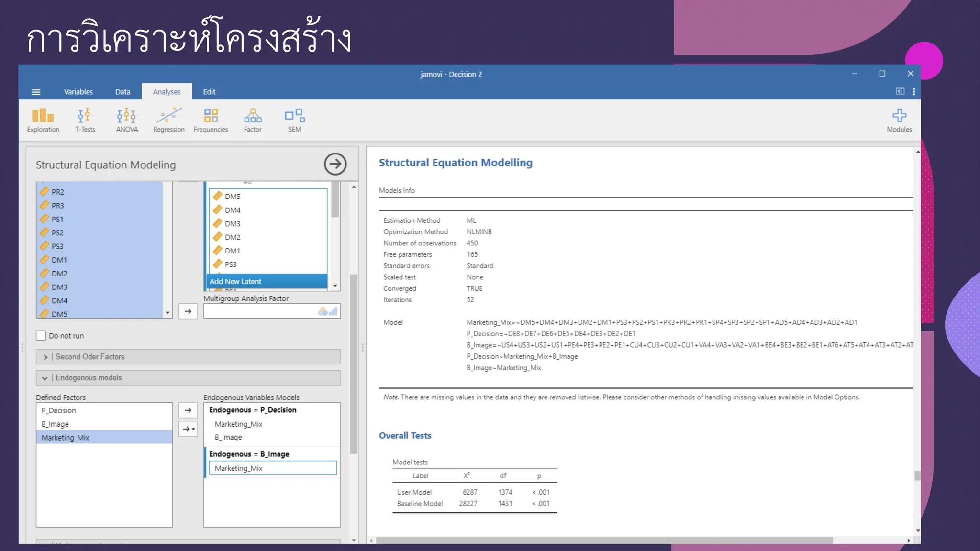Screen dimensions: 980x551
Task: Collapse the Endogenous models section
Action: 45,378
